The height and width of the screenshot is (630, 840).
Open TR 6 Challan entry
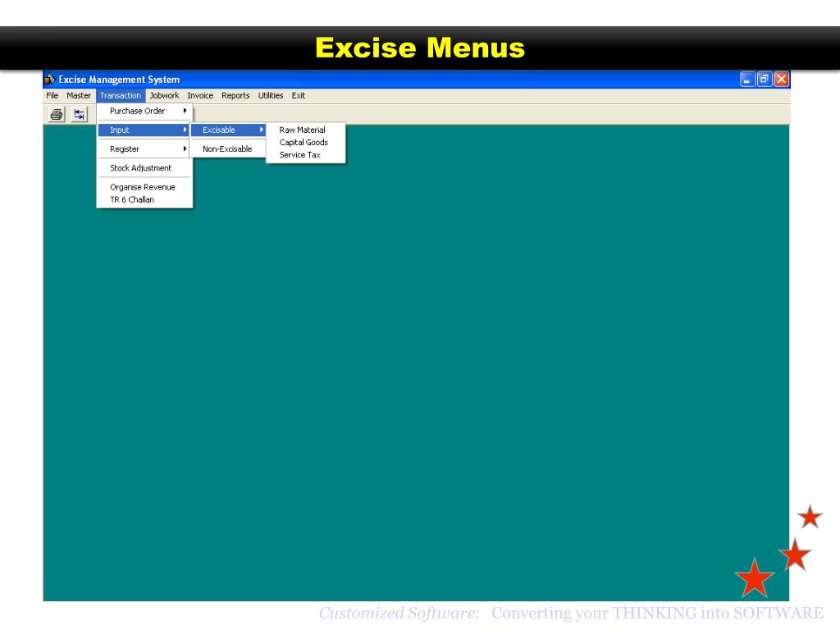[144, 199]
